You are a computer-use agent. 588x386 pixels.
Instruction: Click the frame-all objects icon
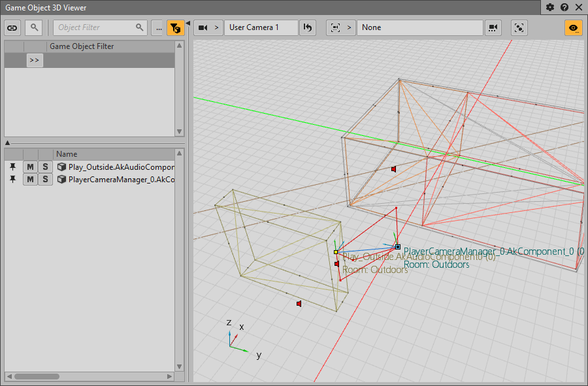(x=519, y=27)
